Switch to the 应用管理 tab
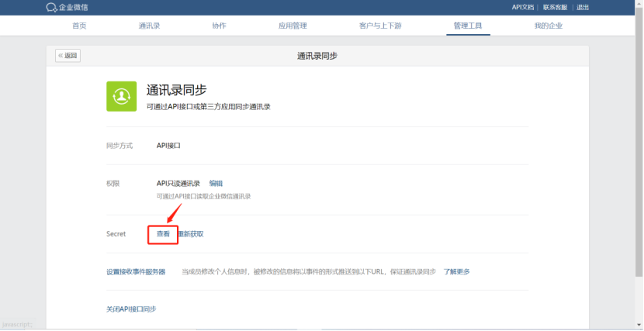The height and width of the screenshot is (331, 644). 293,26
